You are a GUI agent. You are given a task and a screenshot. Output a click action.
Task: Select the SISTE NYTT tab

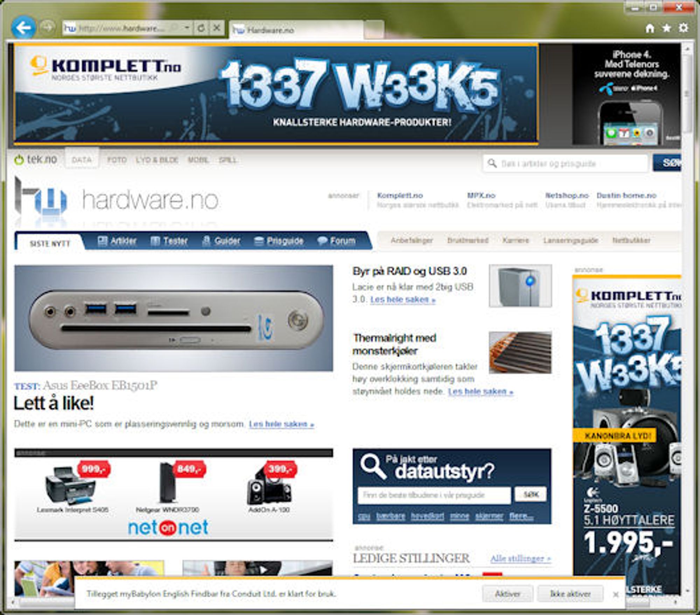pos(50,243)
